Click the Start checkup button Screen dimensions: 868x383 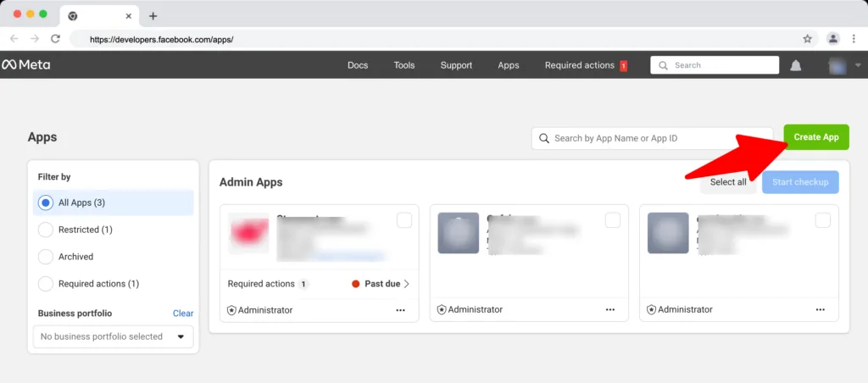[x=800, y=182]
